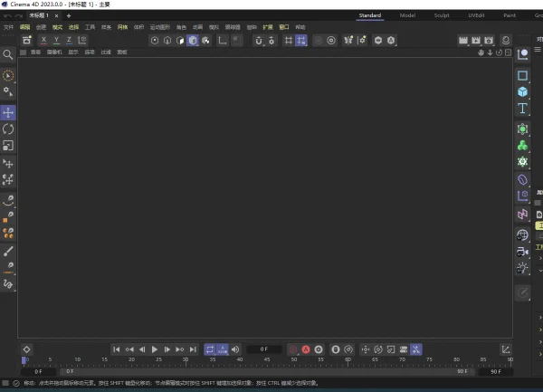
Task: Select the Move tool
Action: point(8,112)
